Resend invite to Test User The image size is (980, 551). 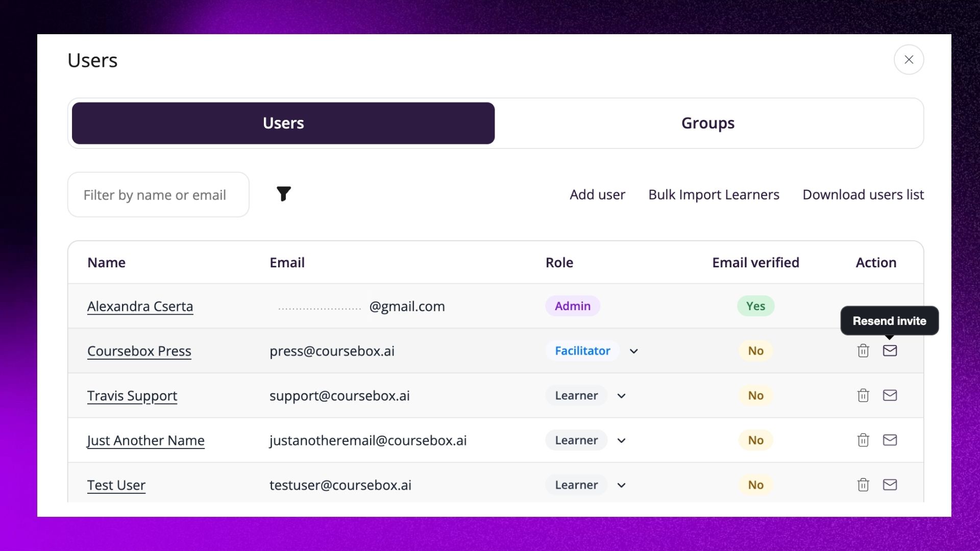tap(890, 485)
